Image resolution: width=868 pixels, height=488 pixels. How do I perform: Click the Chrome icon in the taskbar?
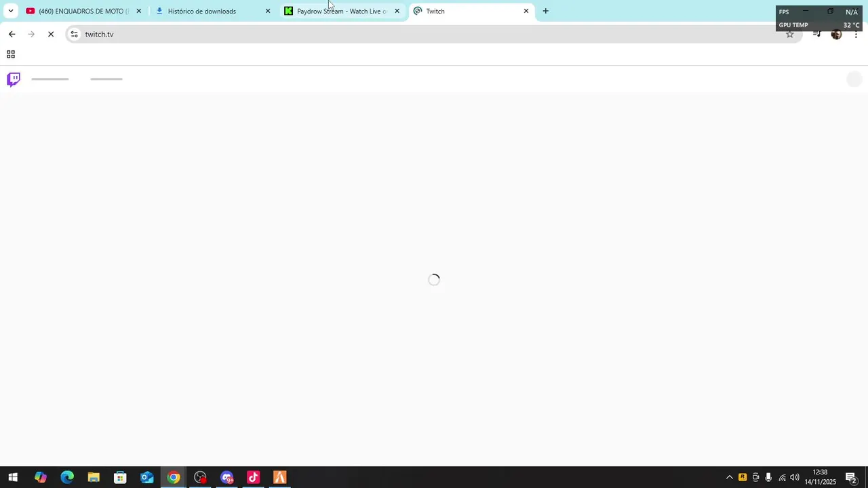click(174, 478)
